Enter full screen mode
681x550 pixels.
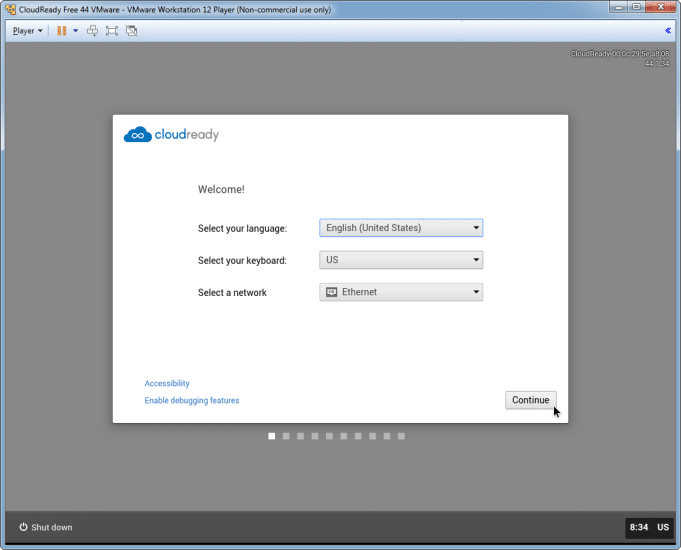tap(112, 31)
